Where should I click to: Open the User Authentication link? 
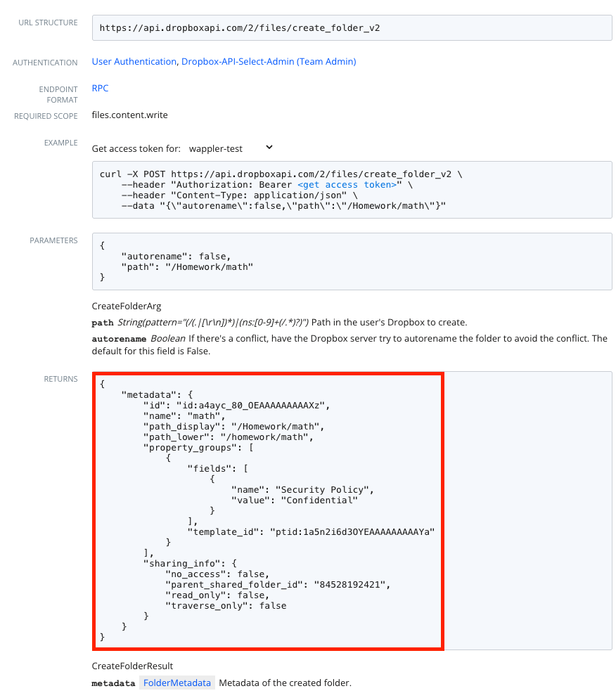[x=134, y=61]
